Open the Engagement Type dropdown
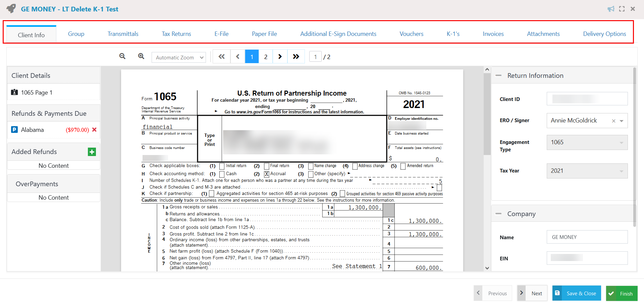The image size is (644, 308). point(622,142)
